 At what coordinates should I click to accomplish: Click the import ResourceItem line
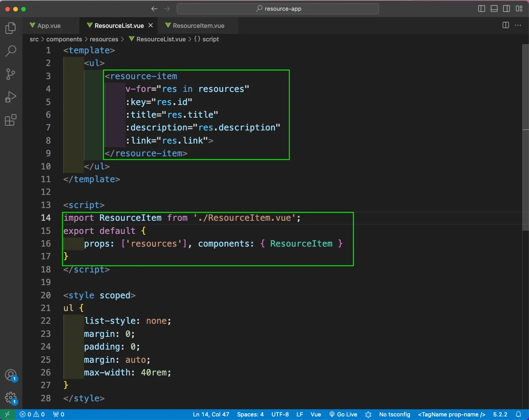click(182, 218)
